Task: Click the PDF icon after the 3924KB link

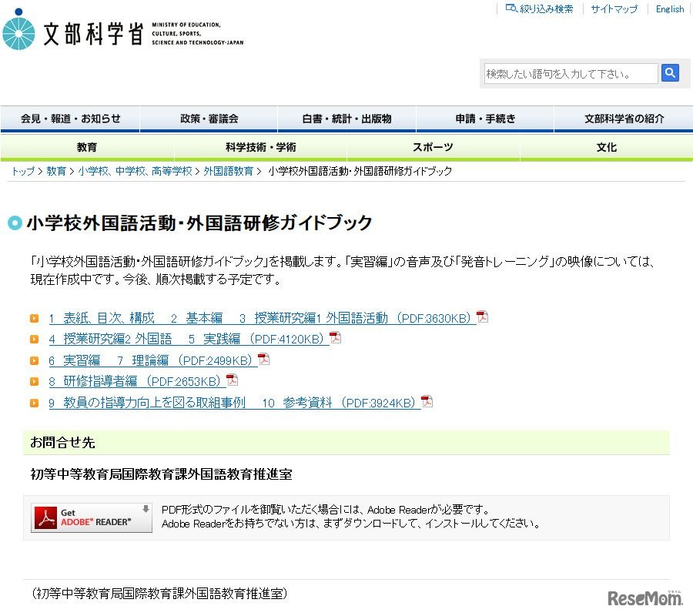Action: tap(427, 401)
